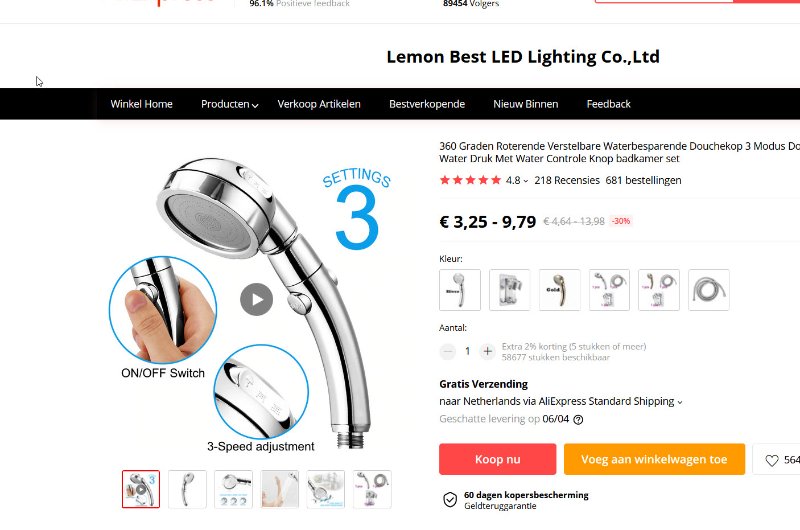The width and height of the screenshot is (800, 530).
Task: Open the 218 Recensies link
Action: click(x=567, y=181)
